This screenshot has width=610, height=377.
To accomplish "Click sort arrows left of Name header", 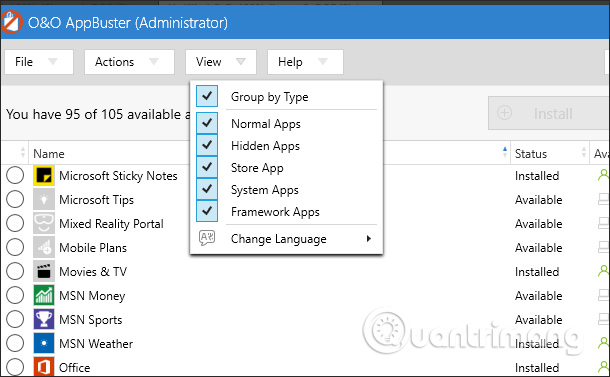I will pos(23,153).
